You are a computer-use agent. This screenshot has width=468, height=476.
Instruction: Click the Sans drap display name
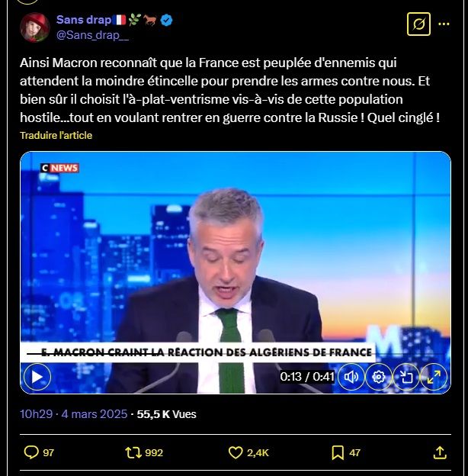pos(84,20)
